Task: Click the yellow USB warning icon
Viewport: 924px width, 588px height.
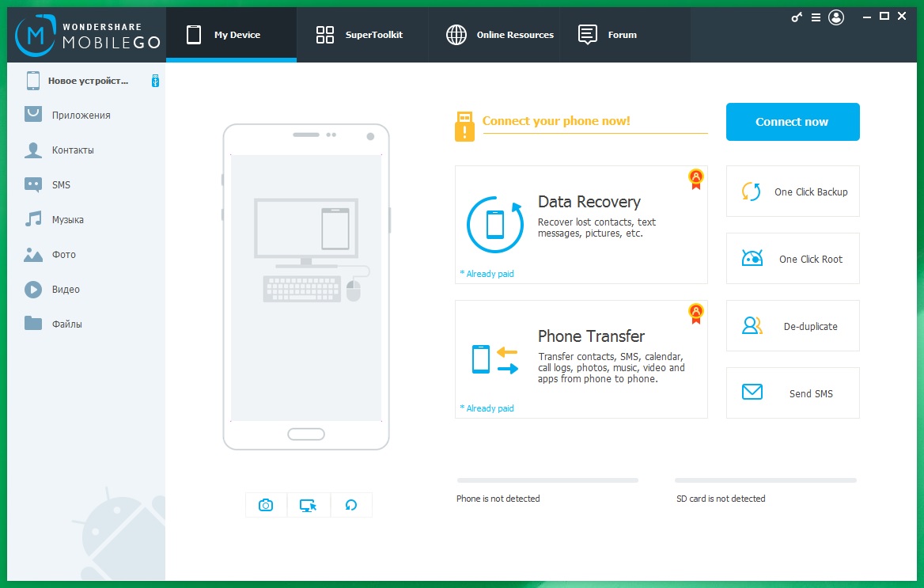Action: (x=464, y=126)
